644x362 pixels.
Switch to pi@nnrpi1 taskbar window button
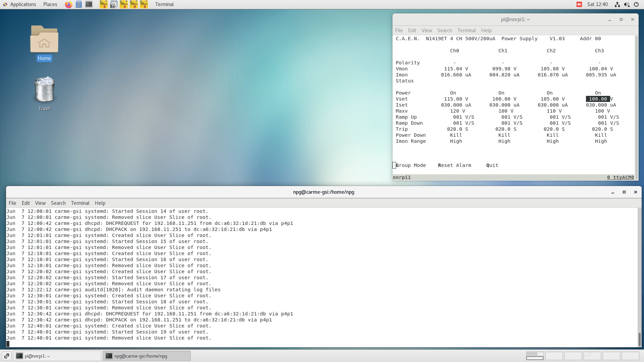pos(57,356)
